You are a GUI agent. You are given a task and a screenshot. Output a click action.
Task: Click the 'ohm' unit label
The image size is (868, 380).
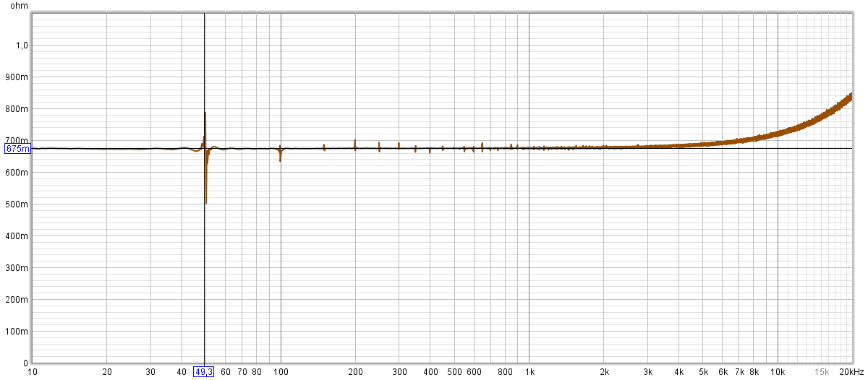[19, 5]
